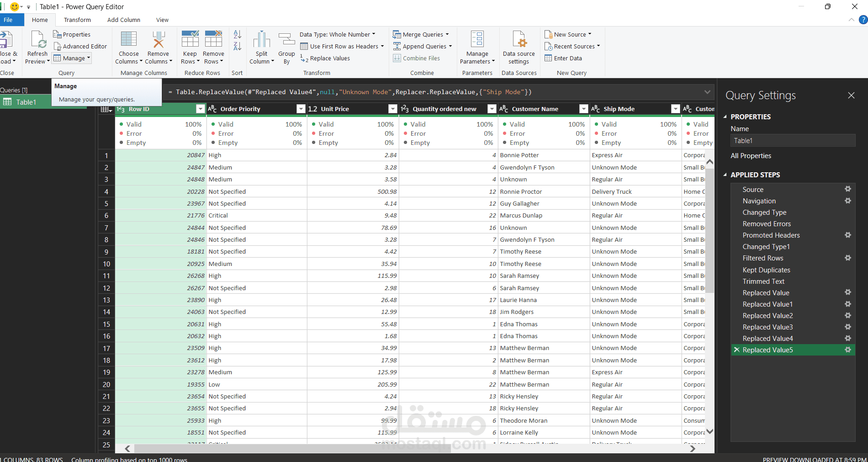Click the Enter Data icon
This screenshot has width=868, height=462.
[548, 58]
